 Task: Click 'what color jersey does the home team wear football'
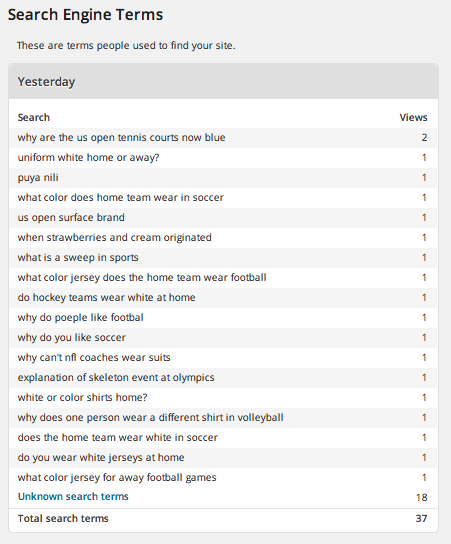tap(142, 278)
